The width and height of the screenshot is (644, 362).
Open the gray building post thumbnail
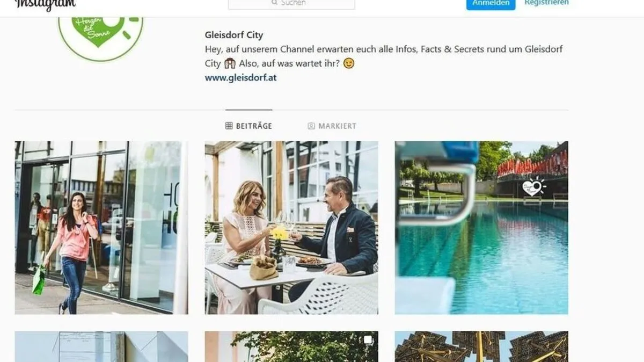click(x=101, y=346)
